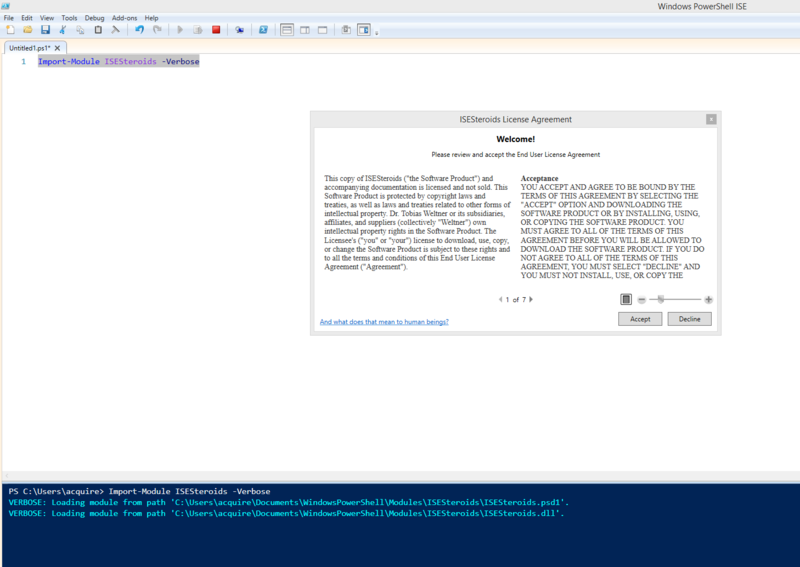The height and width of the screenshot is (567, 800).
Task: Click the Redo toolbar icon
Action: click(x=157, y=30)
